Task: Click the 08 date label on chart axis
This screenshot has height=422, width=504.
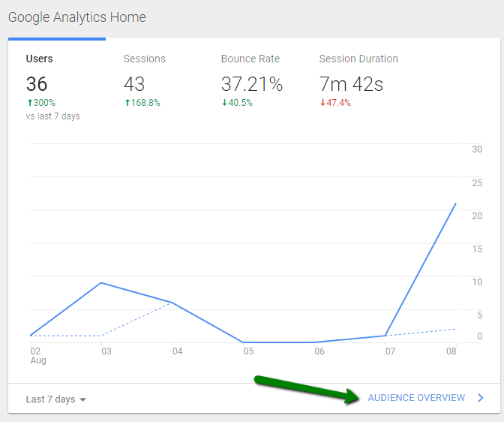Action: click(x=451, y=351)
